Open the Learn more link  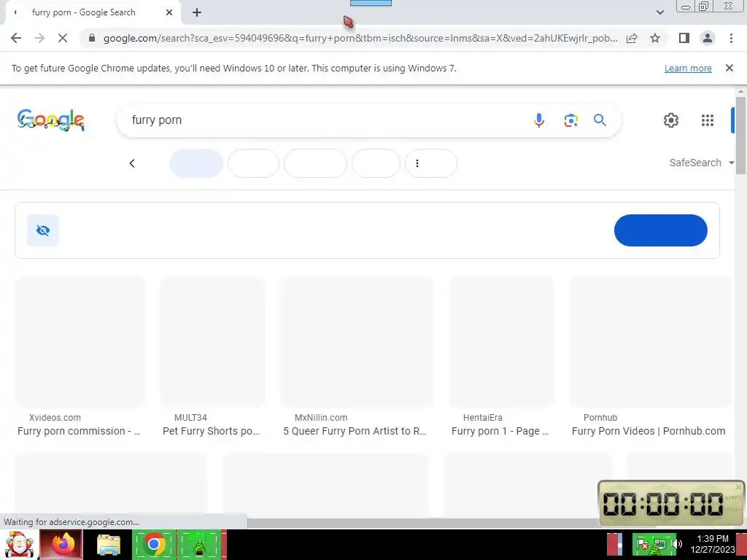[688, 68]
